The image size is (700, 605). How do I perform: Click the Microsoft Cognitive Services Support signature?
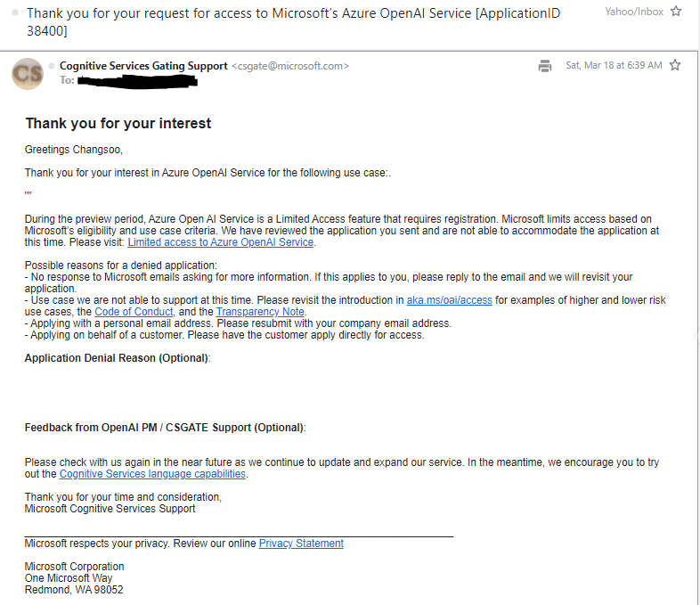[x=110, y=509]
